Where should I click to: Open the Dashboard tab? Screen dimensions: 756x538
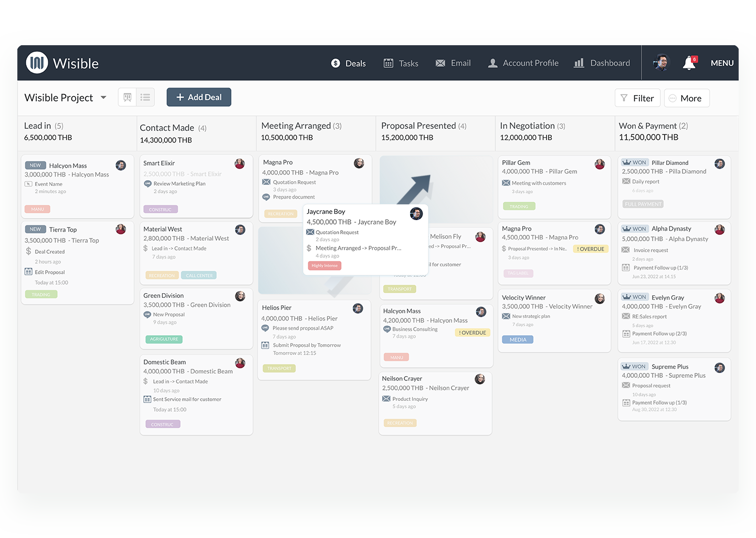click(x=602, y=63)
